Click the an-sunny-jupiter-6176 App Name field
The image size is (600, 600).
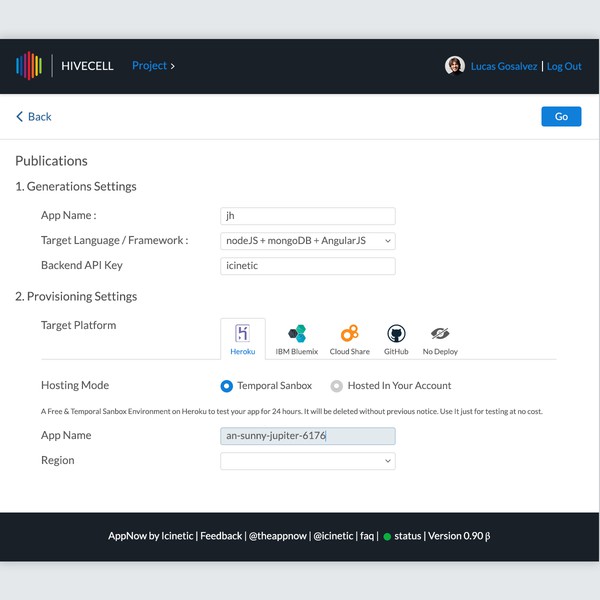tap(308, 436)
